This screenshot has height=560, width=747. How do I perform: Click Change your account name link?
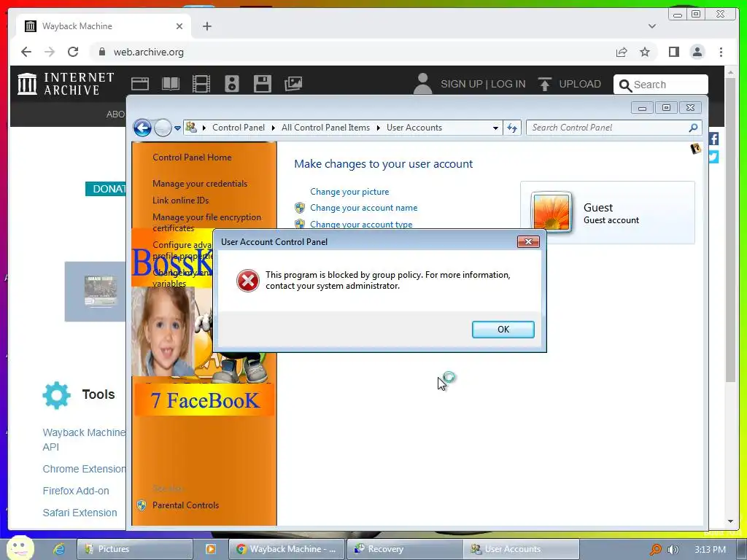[363, 208]
